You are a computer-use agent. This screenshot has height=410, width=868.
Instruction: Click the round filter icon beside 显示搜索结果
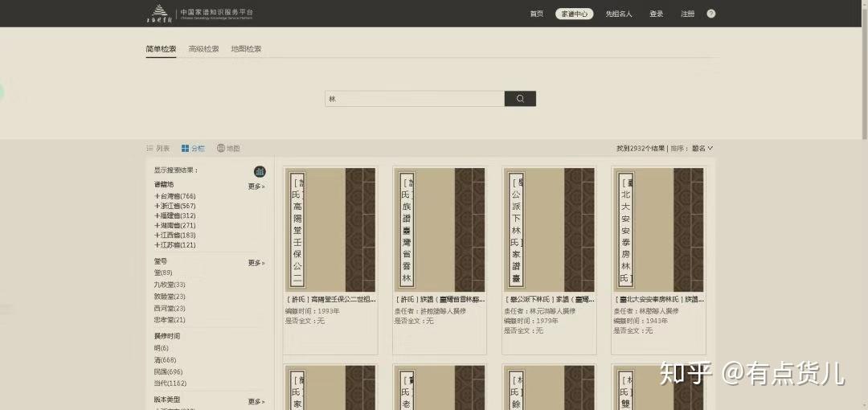pyautogui.click(x=260, y=172)
